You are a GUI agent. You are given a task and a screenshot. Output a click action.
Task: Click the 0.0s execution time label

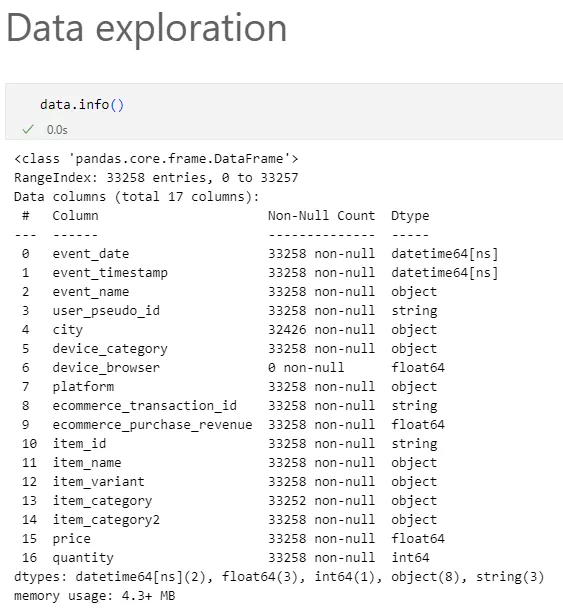(x=57, y=130)
